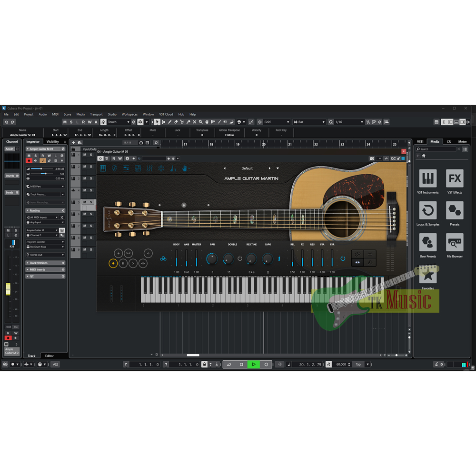This screenshot has height=476, width=476.
Task: Solo track 2 in the track list
Action: (x=91, y=166)
